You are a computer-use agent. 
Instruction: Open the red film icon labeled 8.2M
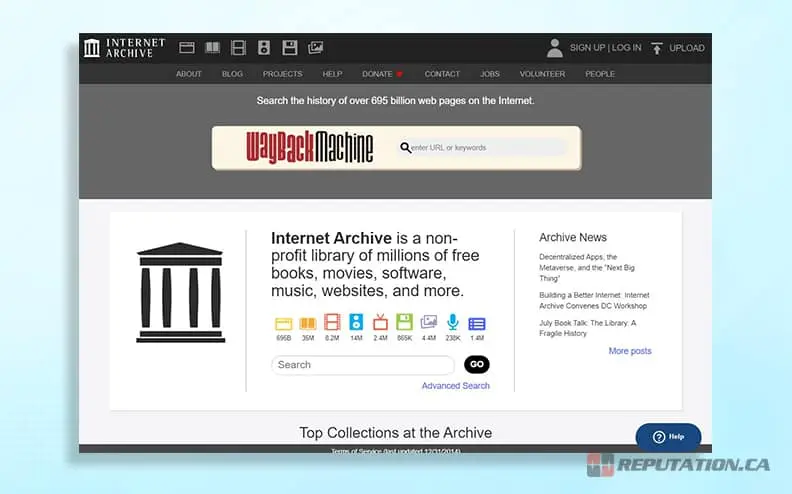click(332, 322)
